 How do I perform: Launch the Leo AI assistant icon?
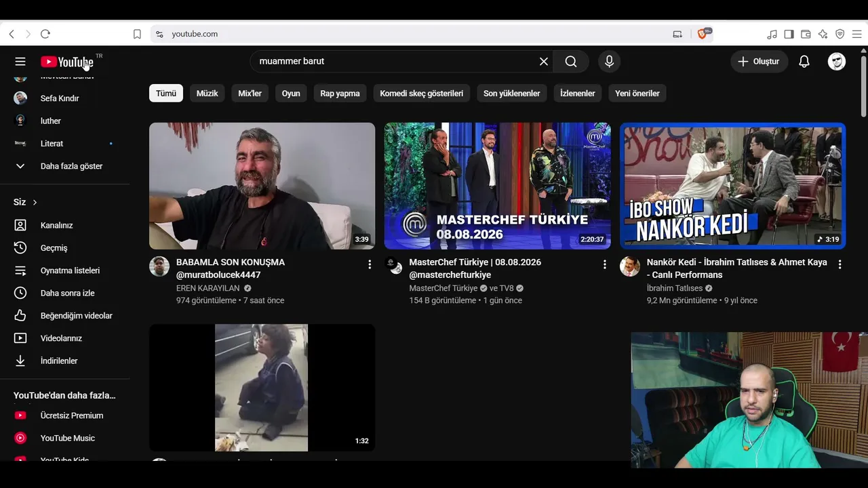pos(823,34)
